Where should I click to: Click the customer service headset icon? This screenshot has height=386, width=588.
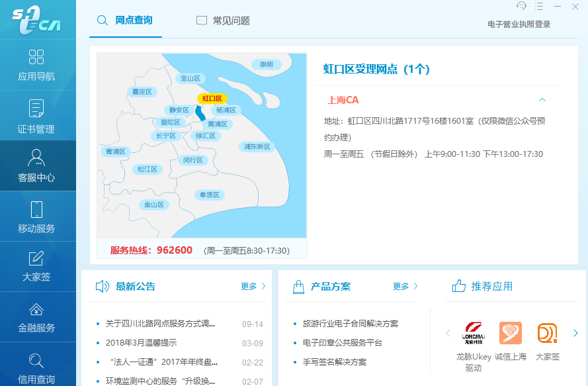click(x=521, y=6)
